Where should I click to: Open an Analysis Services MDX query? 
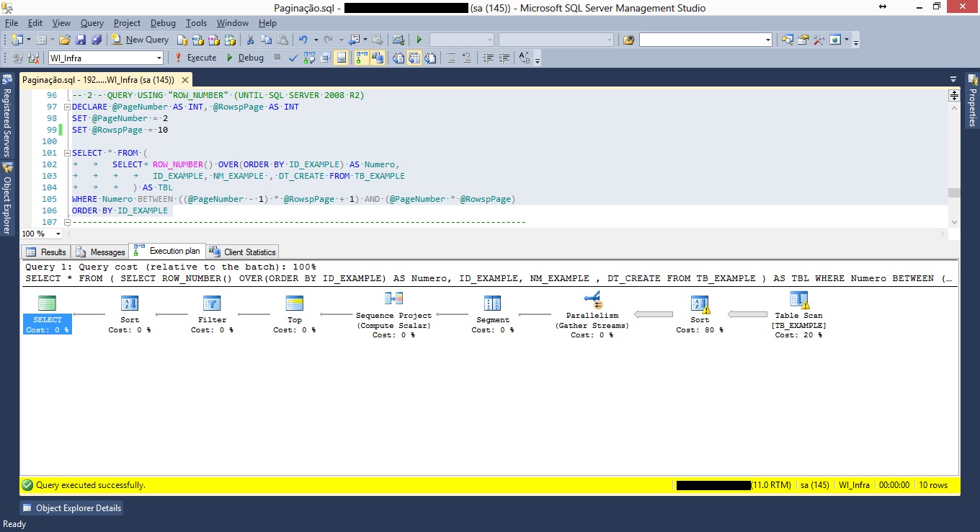coord(197,40)
